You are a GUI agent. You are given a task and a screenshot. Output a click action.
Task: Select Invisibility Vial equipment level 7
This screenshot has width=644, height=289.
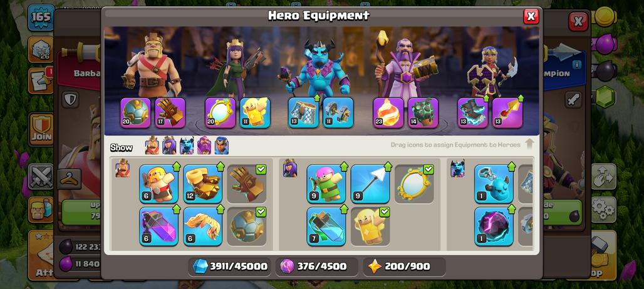(x=326, y=226)
